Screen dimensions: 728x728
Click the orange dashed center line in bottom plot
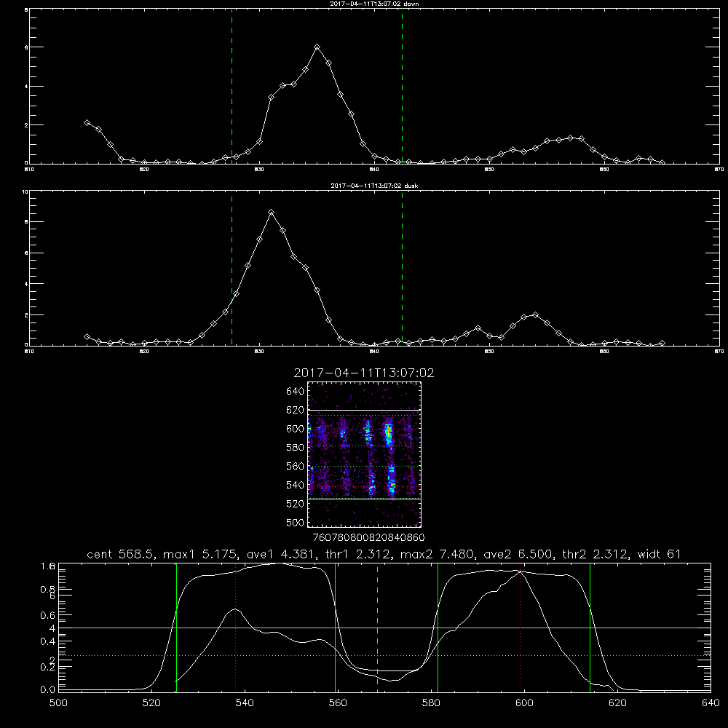377,628
